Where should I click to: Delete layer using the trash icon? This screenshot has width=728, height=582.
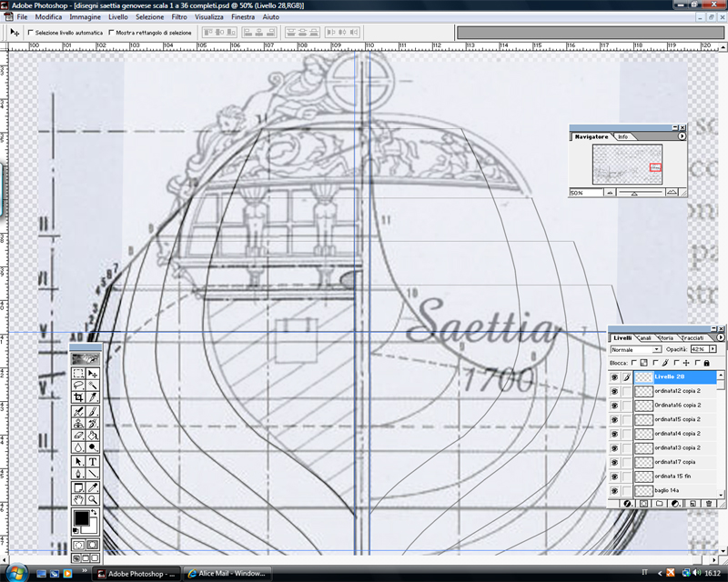[x=708, y=503]
